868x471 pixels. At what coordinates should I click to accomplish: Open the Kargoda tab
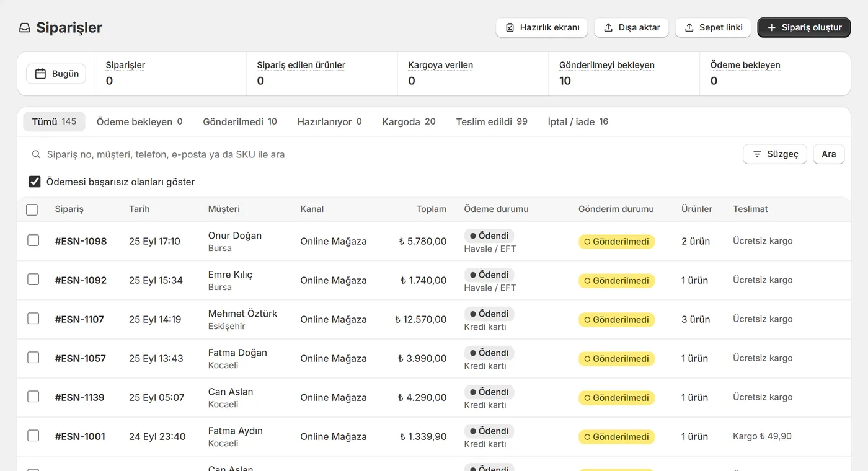click(409, 121)
